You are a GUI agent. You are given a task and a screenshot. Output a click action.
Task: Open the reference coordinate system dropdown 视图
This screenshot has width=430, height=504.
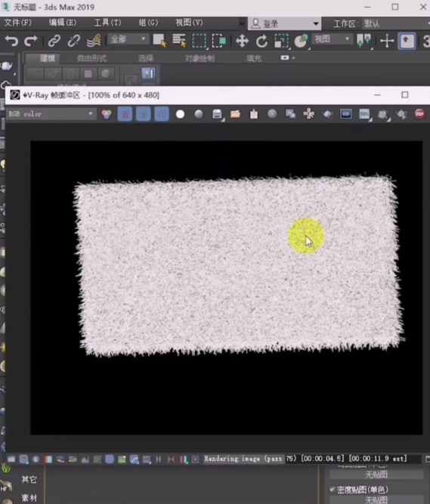332,39
